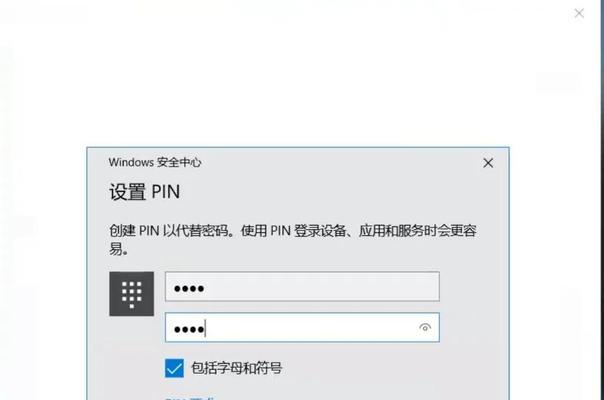604x400 pixels.
Task: Click the 设置 PIN heading
Action: [x=144, y=192]
